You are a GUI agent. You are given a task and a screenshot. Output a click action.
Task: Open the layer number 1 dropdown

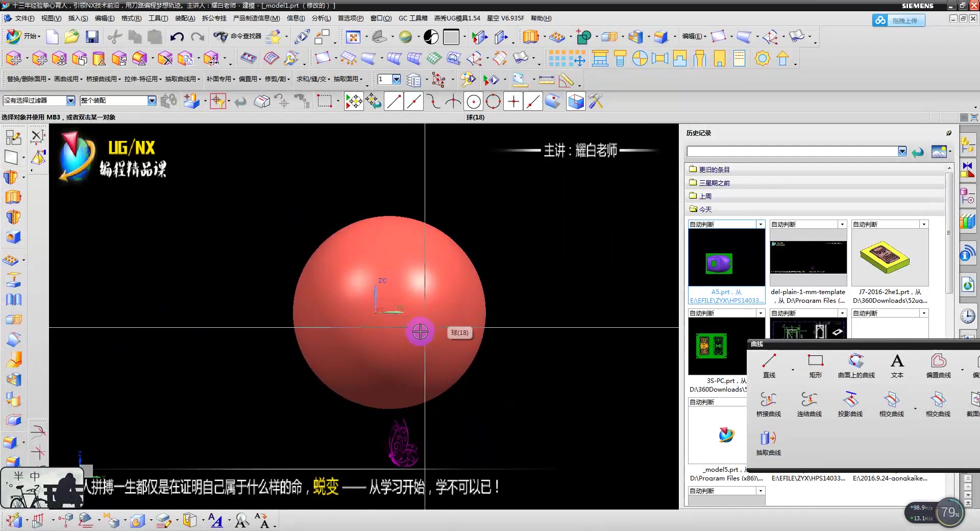coord(397,79)
